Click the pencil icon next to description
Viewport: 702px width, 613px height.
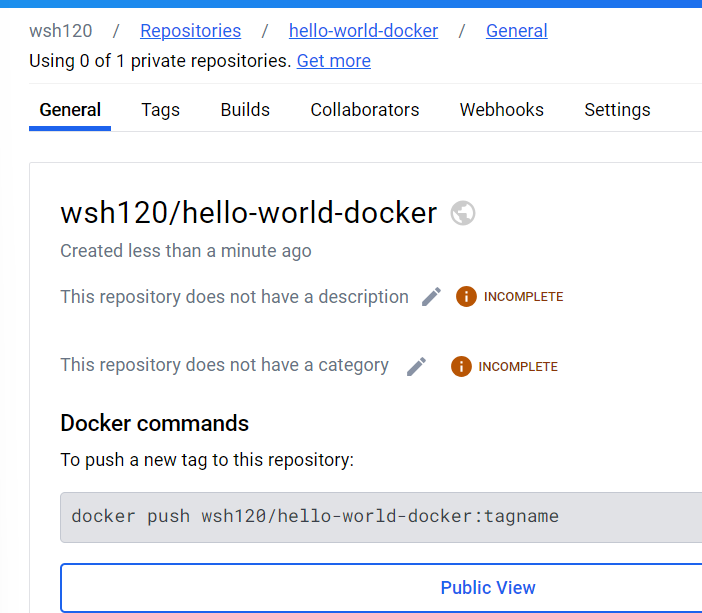[x=432, y=296]
